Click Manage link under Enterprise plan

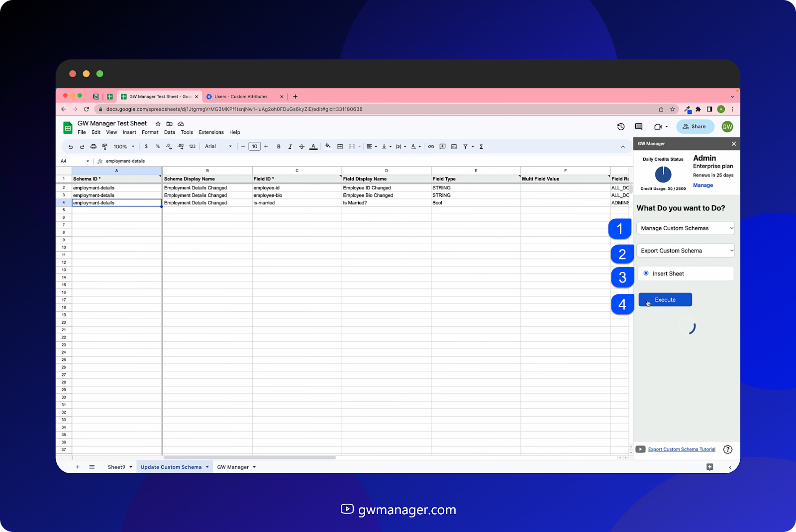703,185
